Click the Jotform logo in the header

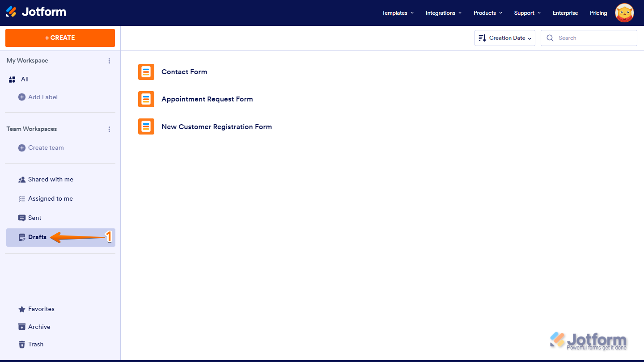coord(36,13)
